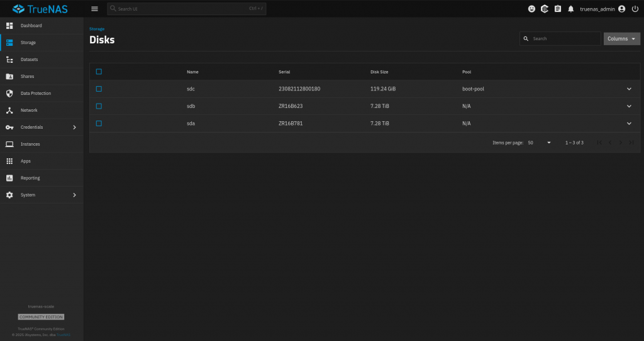The height and width of the screenshot is (341, 644).
Task: Open the Items per page dropdown
Action: 539,143
